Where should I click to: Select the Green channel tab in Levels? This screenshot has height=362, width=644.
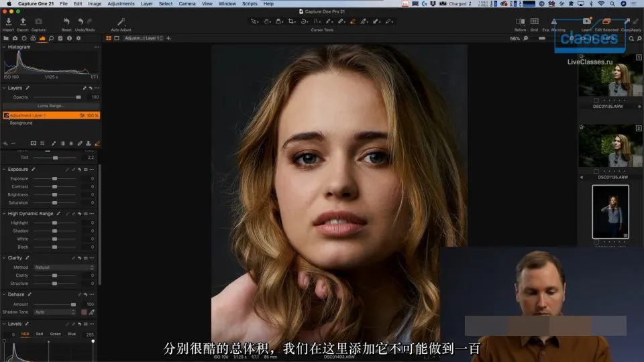click(x=56, y=334)
